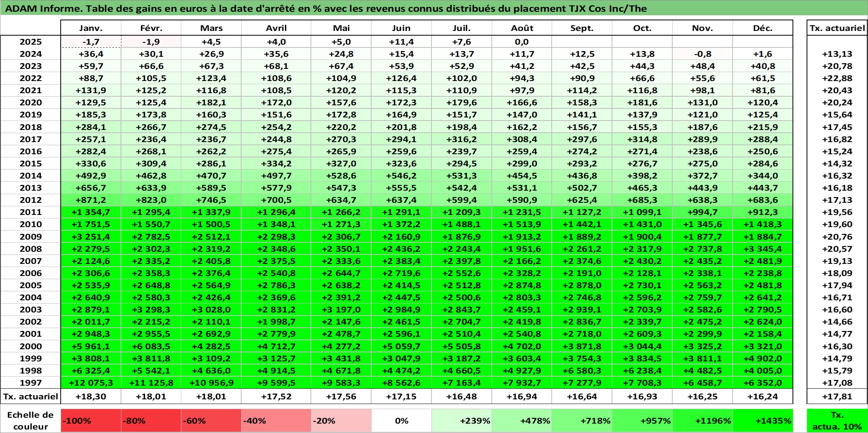Select the 2012 year label
868x433 pixels.
tap(31, 200)
